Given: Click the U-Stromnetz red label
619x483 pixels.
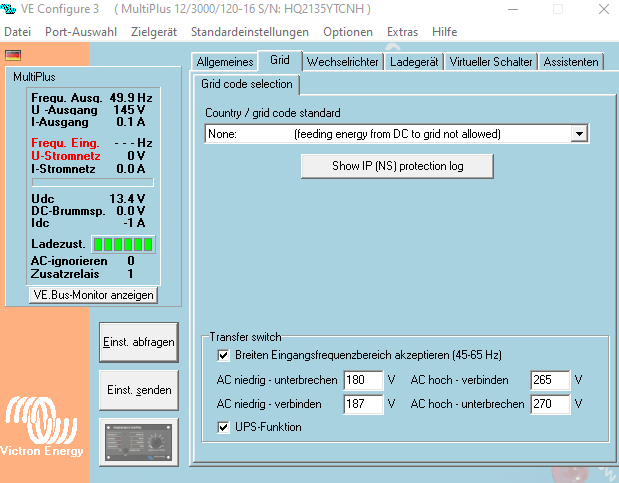Looking at the screenshot, I should (x=66, y=156).
